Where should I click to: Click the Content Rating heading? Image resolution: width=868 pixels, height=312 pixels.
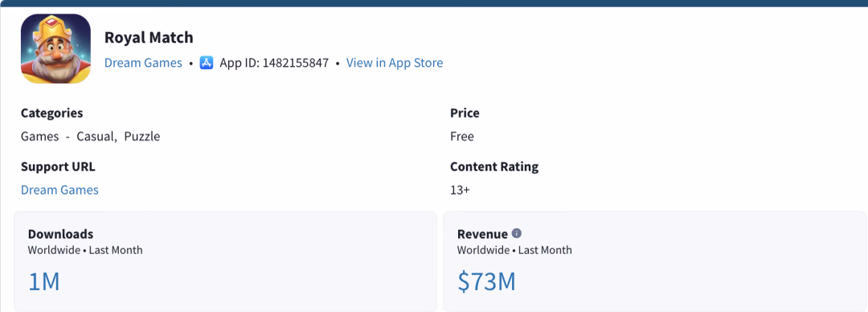(494, 166)
